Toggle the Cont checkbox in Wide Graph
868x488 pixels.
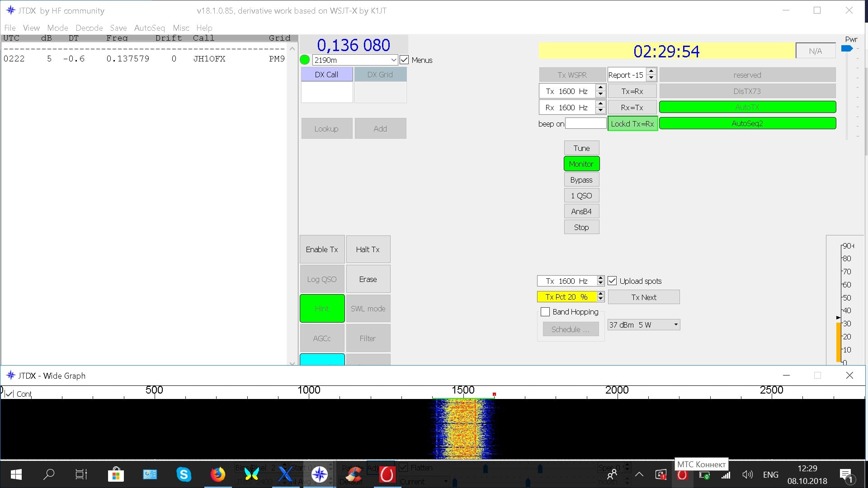pyautogui.click(x=9, y=394)
